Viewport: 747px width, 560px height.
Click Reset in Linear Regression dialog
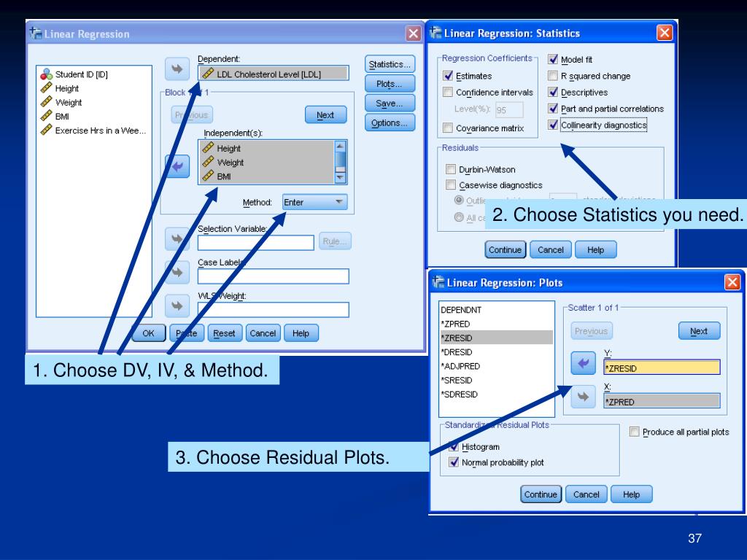click(225, 332)
